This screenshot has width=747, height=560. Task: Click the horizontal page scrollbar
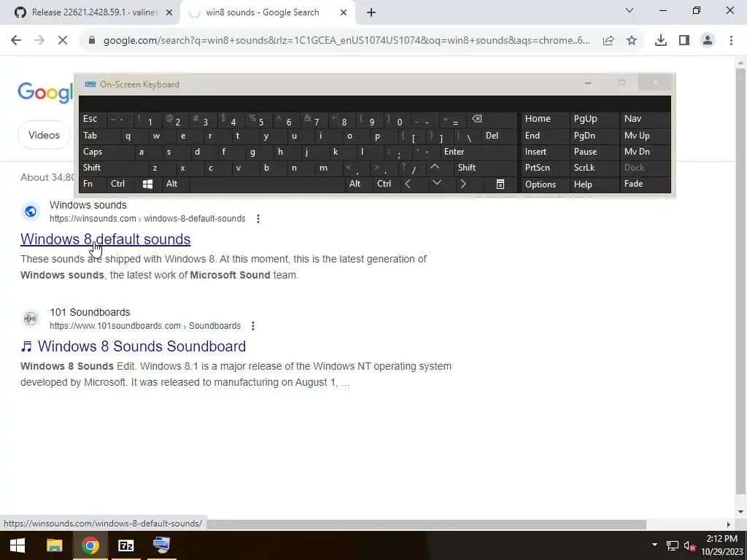coord(426,524)
